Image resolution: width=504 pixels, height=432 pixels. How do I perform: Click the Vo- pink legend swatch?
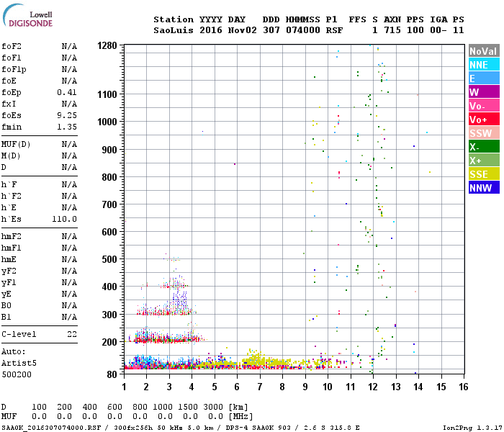[x=484, y=106]
